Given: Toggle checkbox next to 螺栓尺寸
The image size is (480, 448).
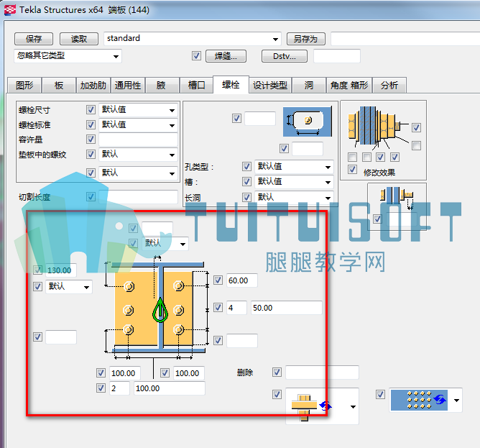Looking at the screenshot, I should (x=91, y=109).
